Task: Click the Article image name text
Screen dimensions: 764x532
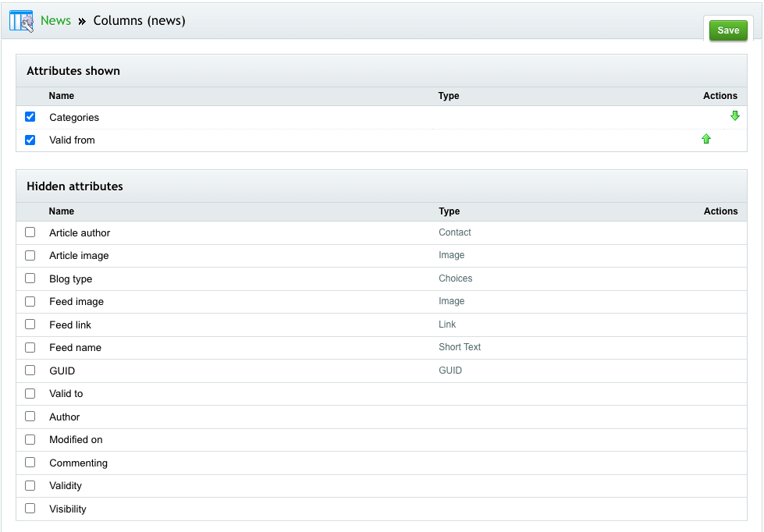Action: click(79, 256)
